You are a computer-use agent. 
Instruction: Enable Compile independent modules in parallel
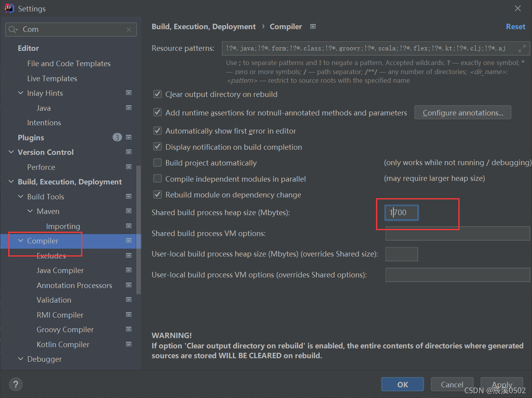pyautogui.click(x=158, y=179)
